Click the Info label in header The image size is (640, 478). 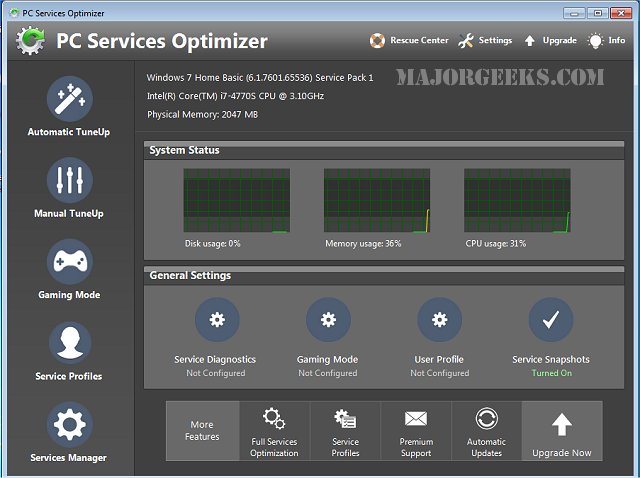617,40
